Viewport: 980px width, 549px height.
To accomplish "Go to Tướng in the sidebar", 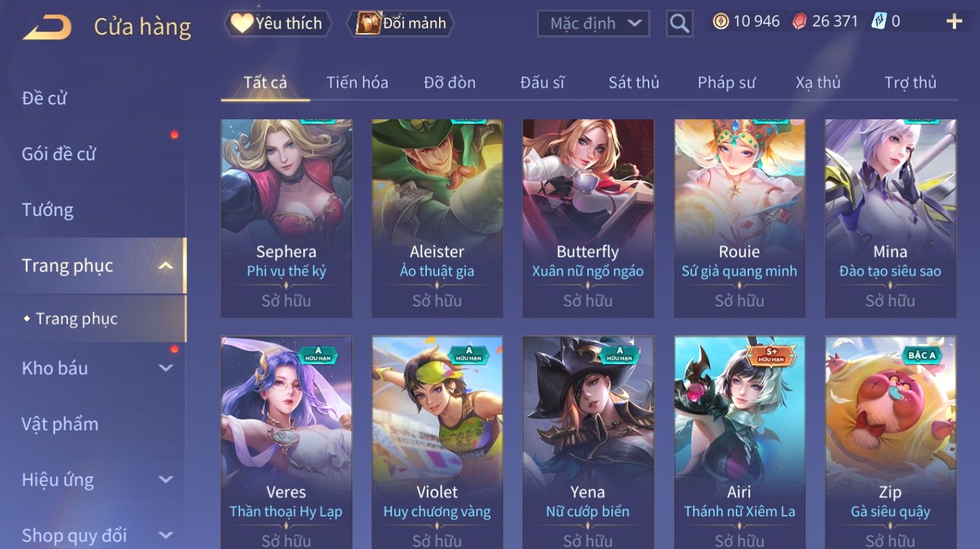I will coord(48,210).
